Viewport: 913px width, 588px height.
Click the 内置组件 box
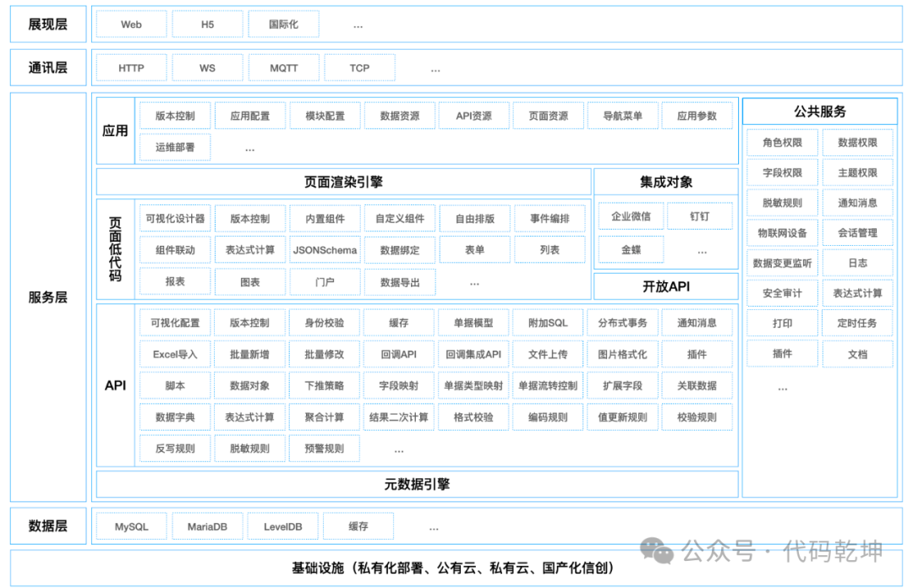[x=325, y=218]
